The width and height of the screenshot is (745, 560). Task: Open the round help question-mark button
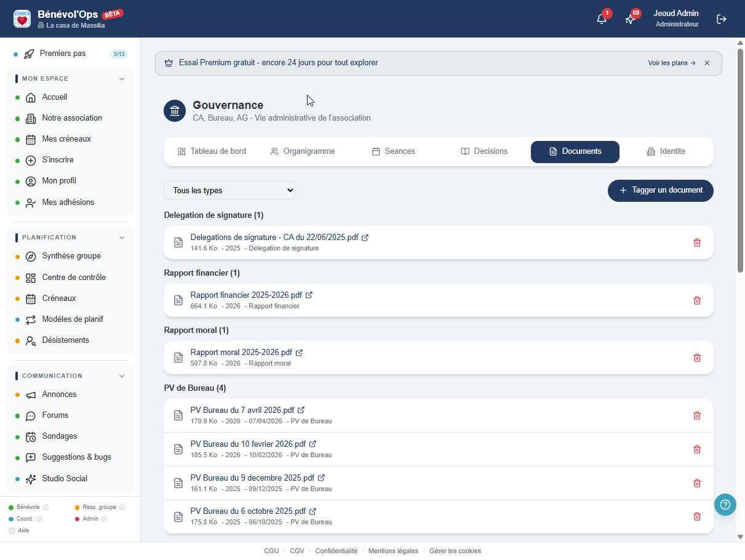[725, 505]
